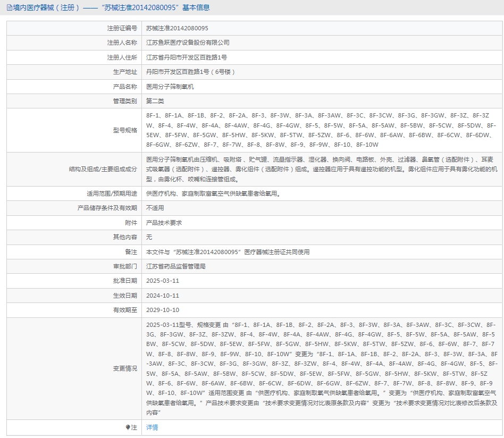
Task: Click the 结构及组成/主要组成成分 label
Action: (103, 169)
